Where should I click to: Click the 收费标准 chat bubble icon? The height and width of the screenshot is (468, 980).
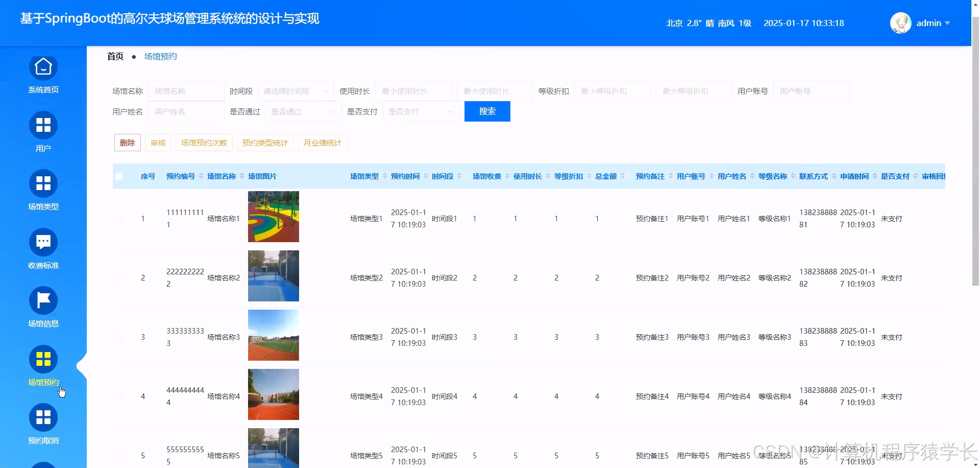pyautogui.click(x=43, y=242)
